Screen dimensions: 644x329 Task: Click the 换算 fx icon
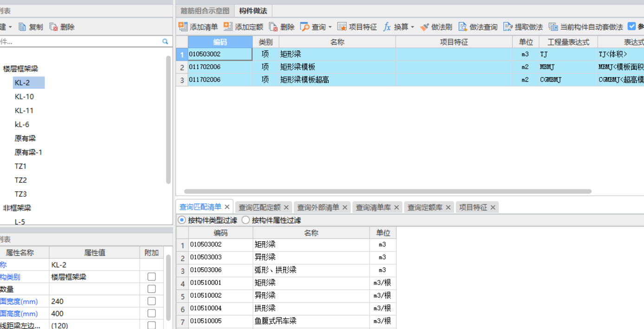387,27
